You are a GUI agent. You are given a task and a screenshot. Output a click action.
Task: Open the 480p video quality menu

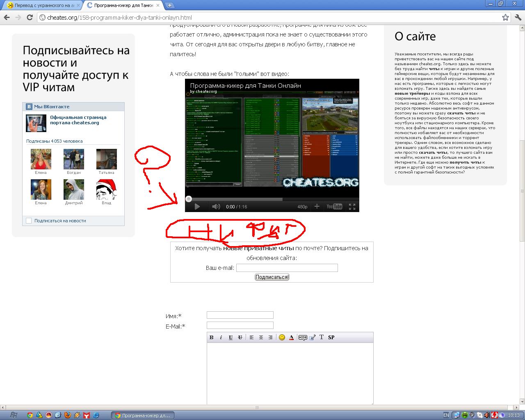click(302, 207)
